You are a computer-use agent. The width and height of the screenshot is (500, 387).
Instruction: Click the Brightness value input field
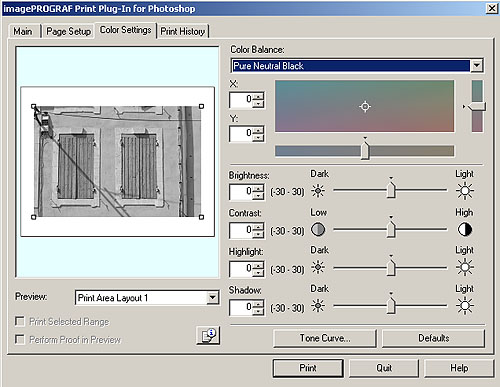(241, 192)
